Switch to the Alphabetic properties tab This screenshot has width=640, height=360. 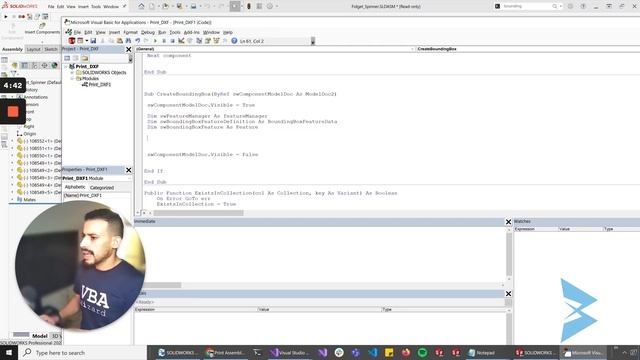click(x=75, y=187)
